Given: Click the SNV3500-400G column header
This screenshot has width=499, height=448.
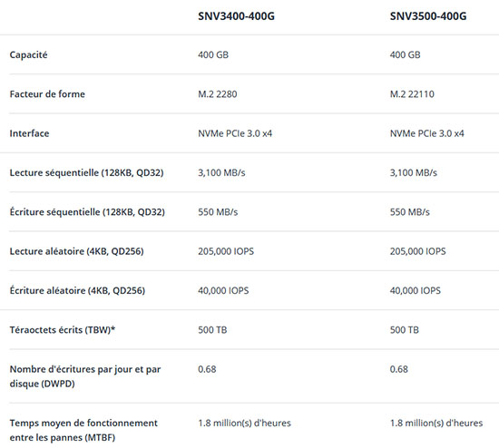Looking at the screenshot, I should [x=428, y=16].
